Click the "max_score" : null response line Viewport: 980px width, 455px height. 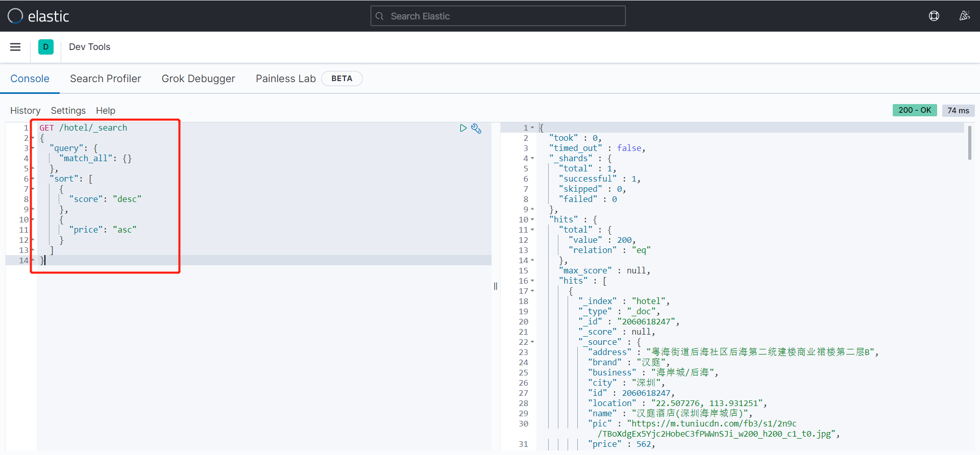(605, 271)
